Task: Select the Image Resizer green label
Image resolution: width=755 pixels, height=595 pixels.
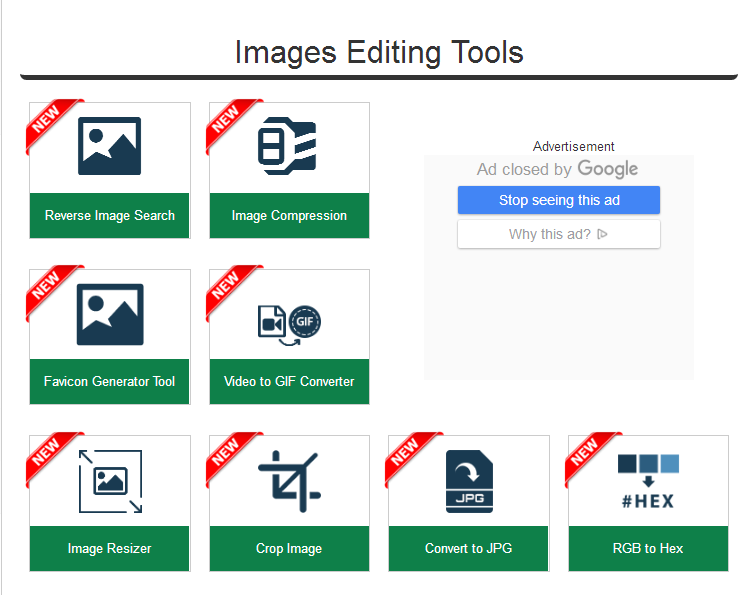Action: tap(109, 549)
